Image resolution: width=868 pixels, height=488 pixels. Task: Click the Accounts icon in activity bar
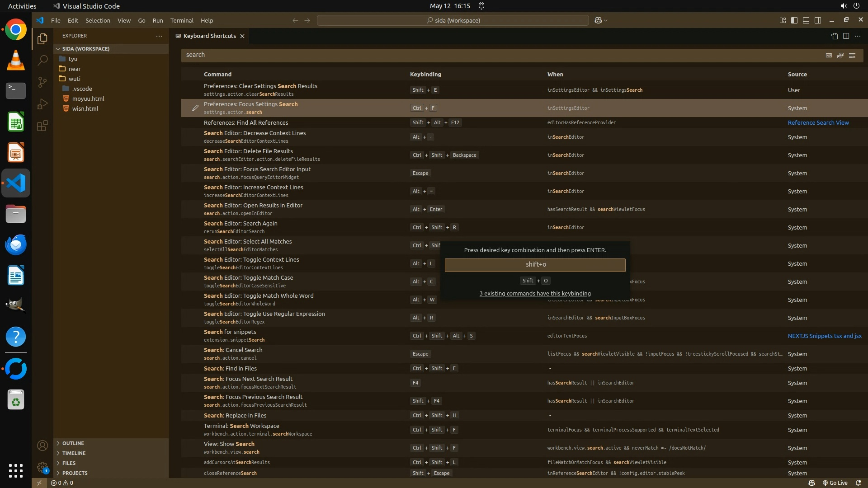tap(42, 446)
